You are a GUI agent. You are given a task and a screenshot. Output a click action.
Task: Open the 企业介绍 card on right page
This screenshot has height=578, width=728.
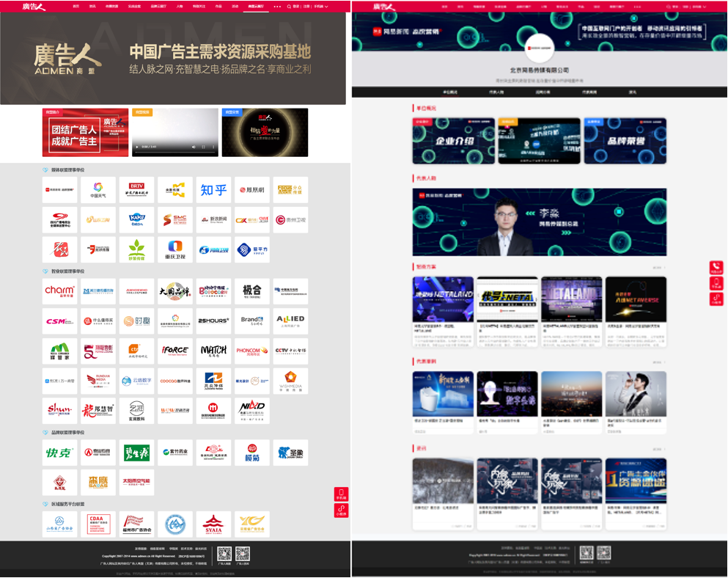454,141
